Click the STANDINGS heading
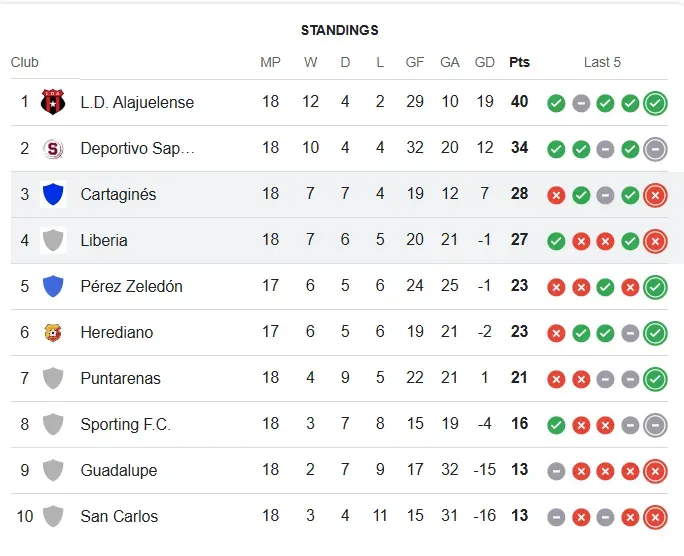Image resolution: width=684 pixels, height=556 pixels. pyautogui.click(x=340, y=30)
